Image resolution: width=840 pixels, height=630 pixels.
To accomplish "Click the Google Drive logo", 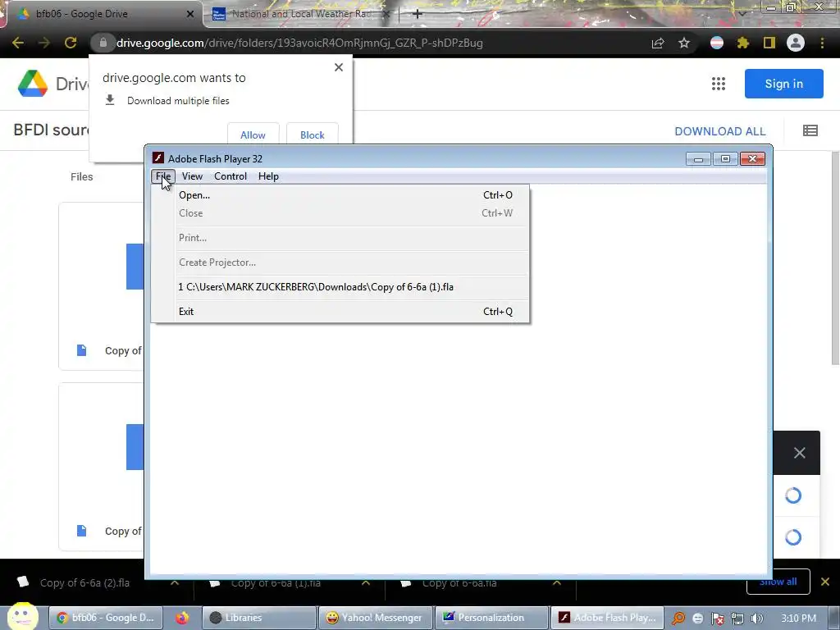I will (x=33, y=84).
